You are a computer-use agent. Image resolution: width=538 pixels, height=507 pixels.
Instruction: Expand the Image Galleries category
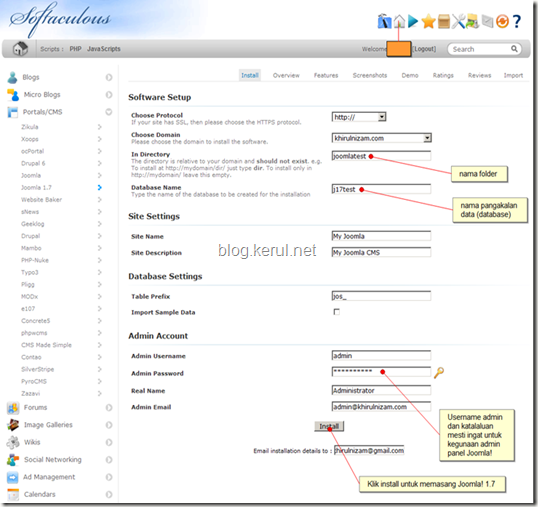[x=109, y=425]
